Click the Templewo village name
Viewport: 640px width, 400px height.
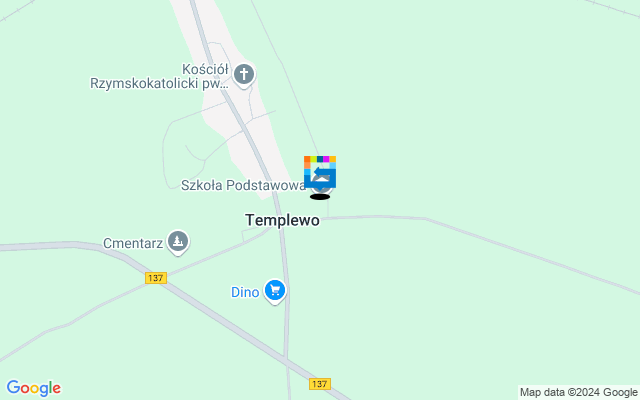click(x=282, y=220)
